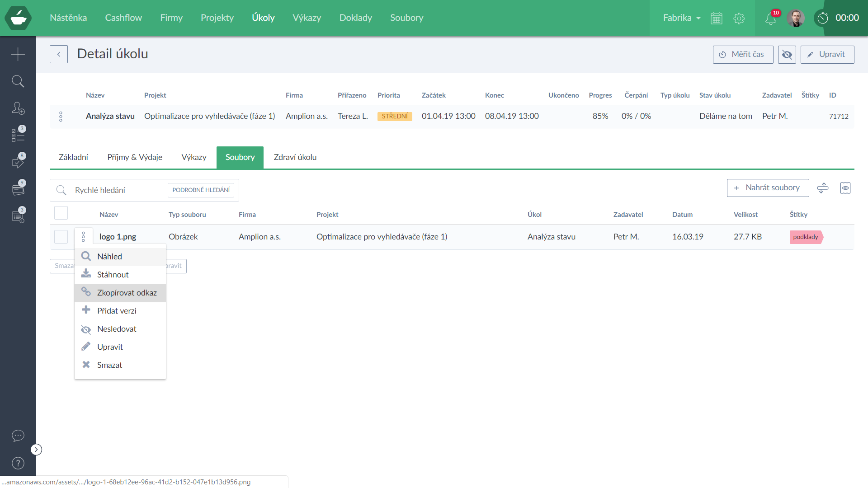Click the plus icon in left sidebar
This screenshot has height=488, width=868.
18,54
